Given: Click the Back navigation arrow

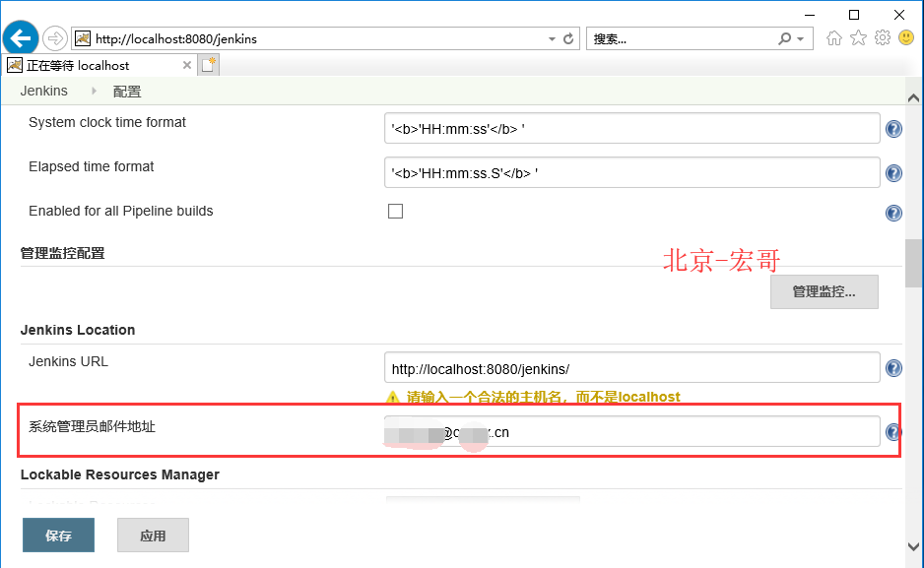Looking at the screenshot, I should click(x=20, y=37).
